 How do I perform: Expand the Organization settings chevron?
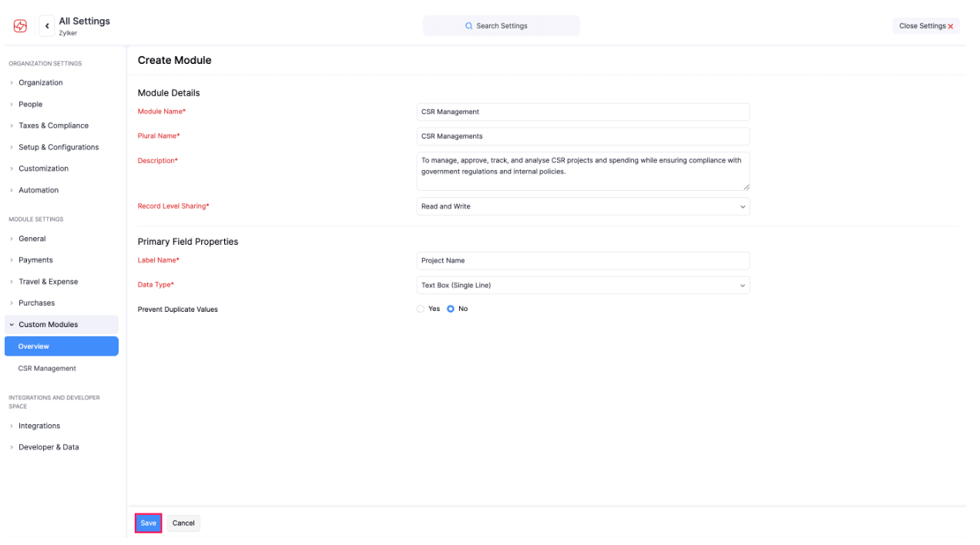click(12, 82)
